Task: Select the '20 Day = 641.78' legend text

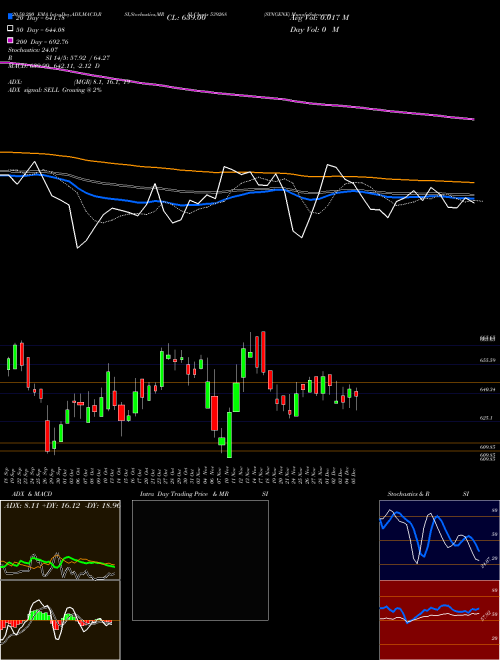Action: tap(40, 18)
